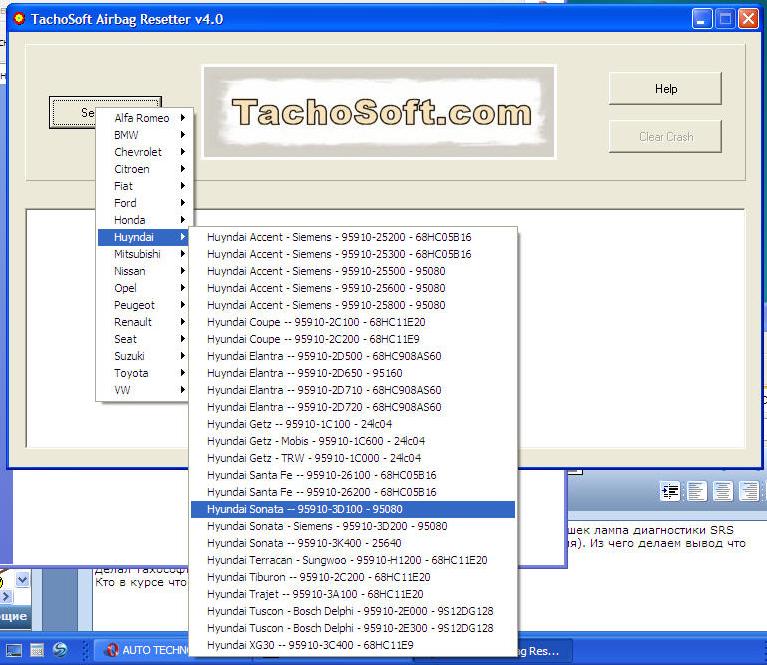Choose Huyndai Accent Siemens 95910-25300
The image size is (767, 665).
(x=353, y=254)
